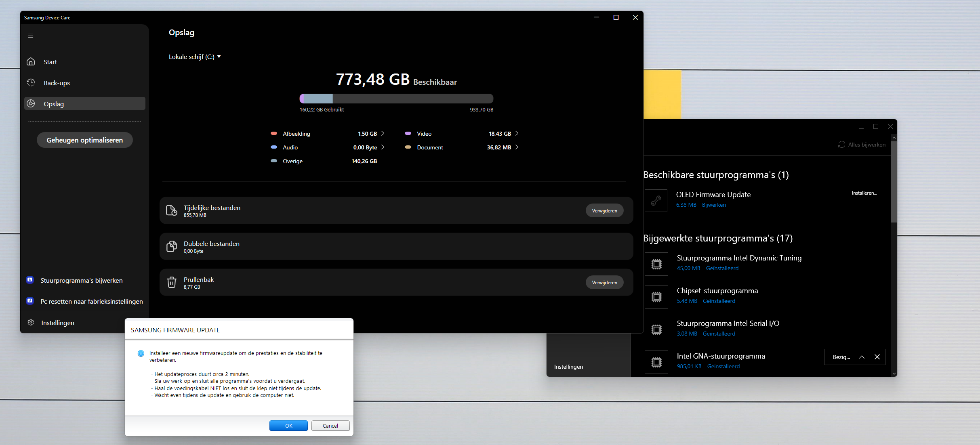Click the Chipset-stuurprogramma chip icon

[x=656, y=297]
